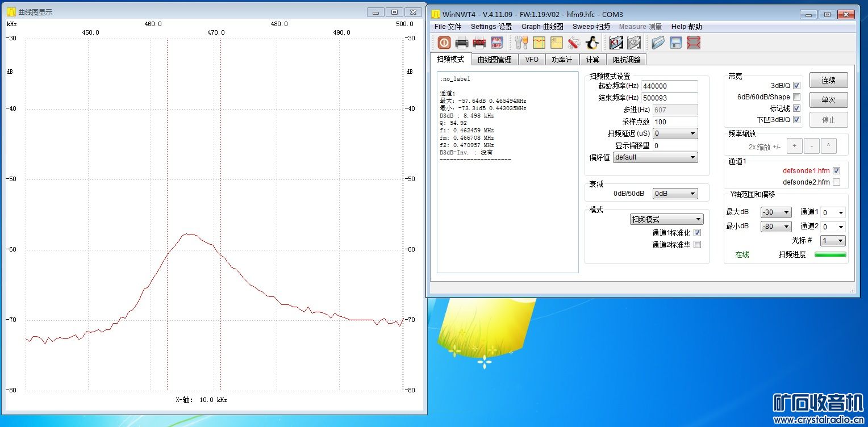Open the 最大dB dropdown showing -30
Viewport: 868px width, 427px height.
click(x=776, y=212)
